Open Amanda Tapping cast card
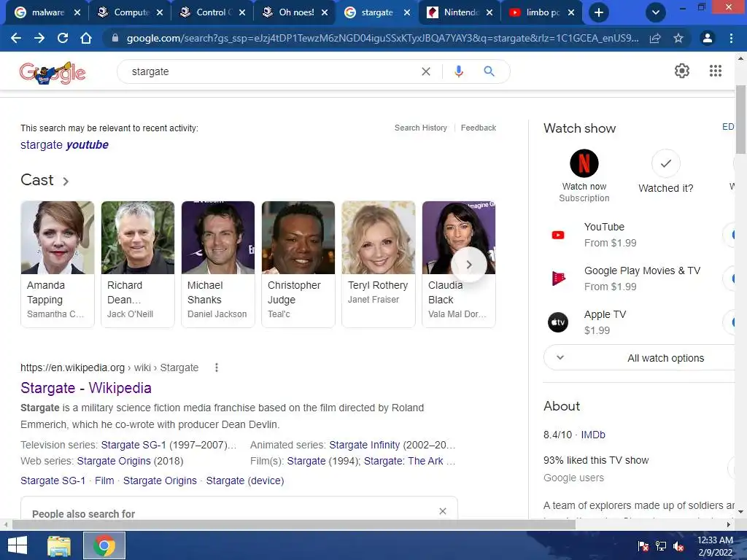 coord(58,264)
